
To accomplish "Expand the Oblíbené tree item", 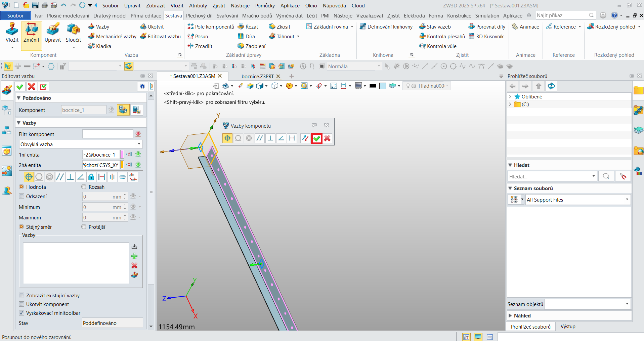I will pyautogui.click(x=510, y=97).
